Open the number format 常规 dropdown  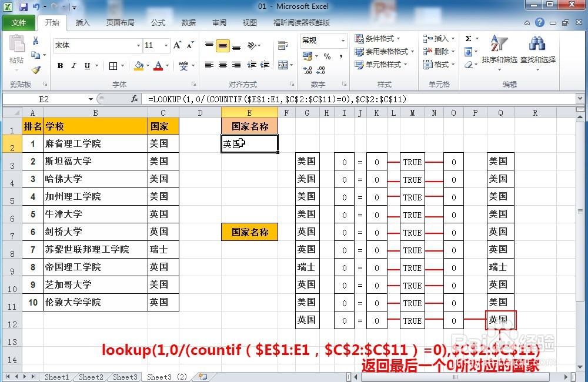coord(343,41)
